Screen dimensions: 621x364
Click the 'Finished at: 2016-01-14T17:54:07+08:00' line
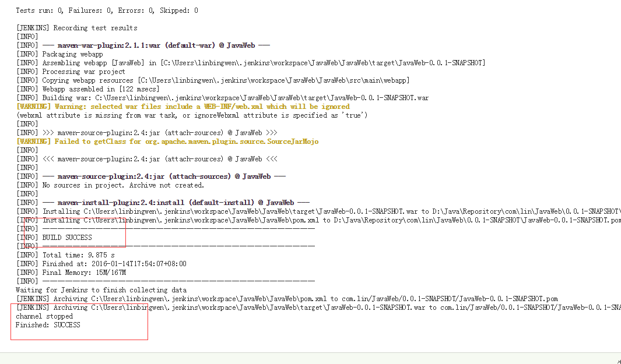[101, 263]
